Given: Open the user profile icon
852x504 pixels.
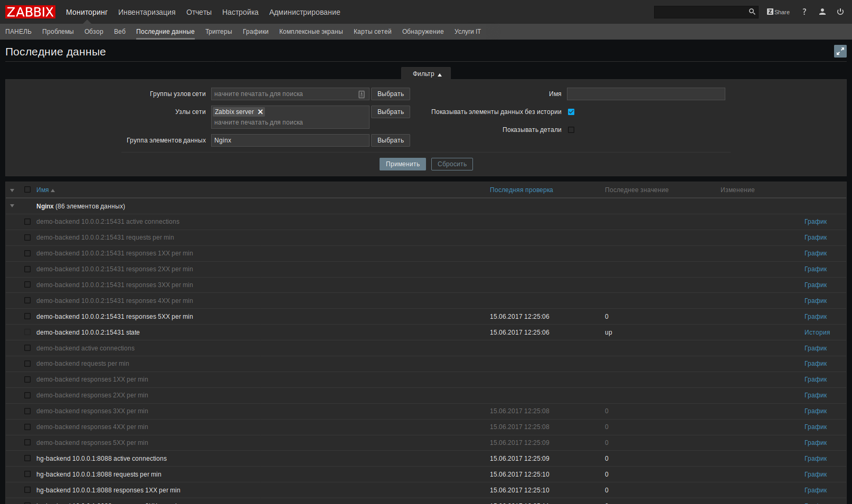Looking at the screenshot, I should click(822, 12).
